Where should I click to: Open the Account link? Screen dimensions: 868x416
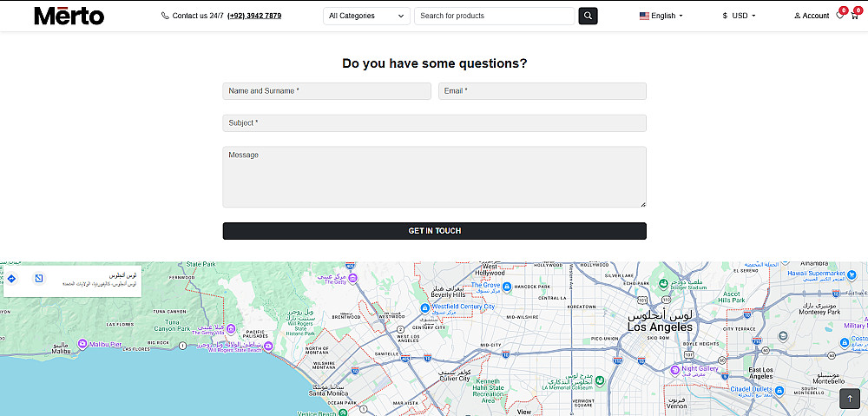(x=812, y=16)
